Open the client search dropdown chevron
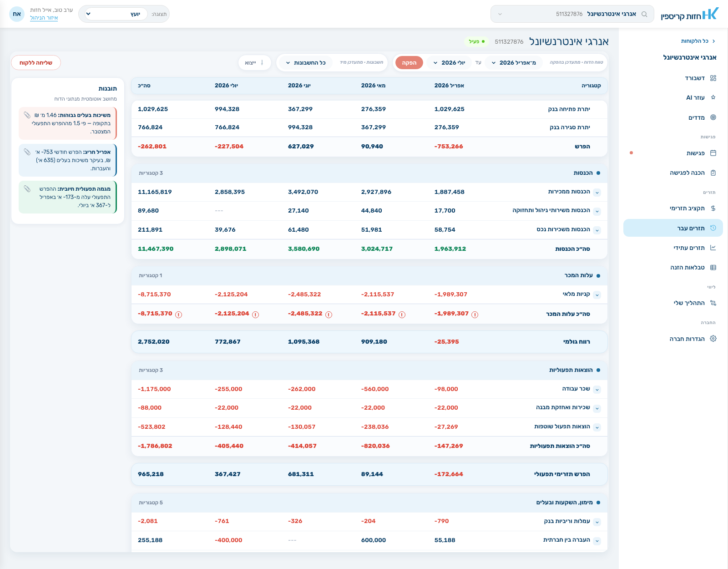Viewport: 728px width, 569px height. [500, 14]
